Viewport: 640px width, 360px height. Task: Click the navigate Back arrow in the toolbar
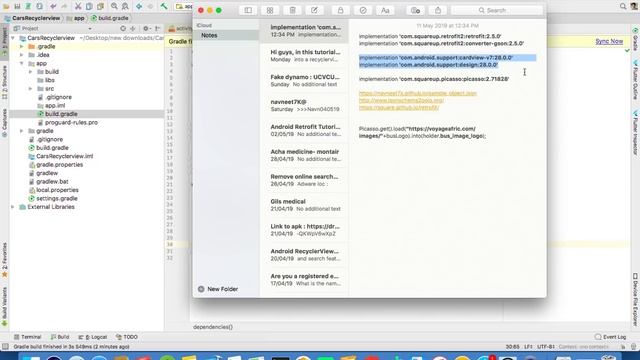(x=139, y=6)
